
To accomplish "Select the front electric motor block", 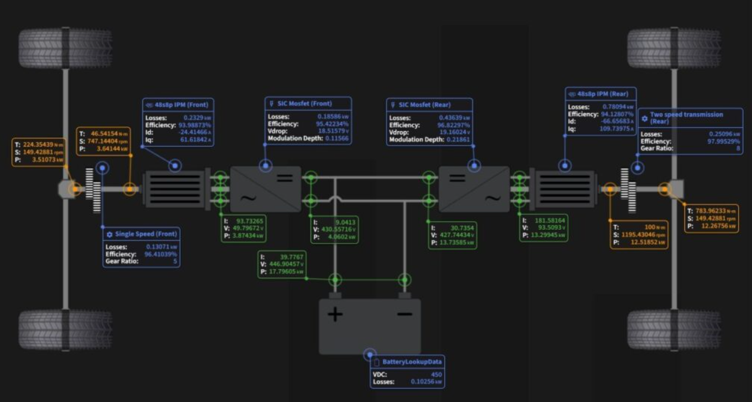I will pyautogui.click(x=176, y=189).
